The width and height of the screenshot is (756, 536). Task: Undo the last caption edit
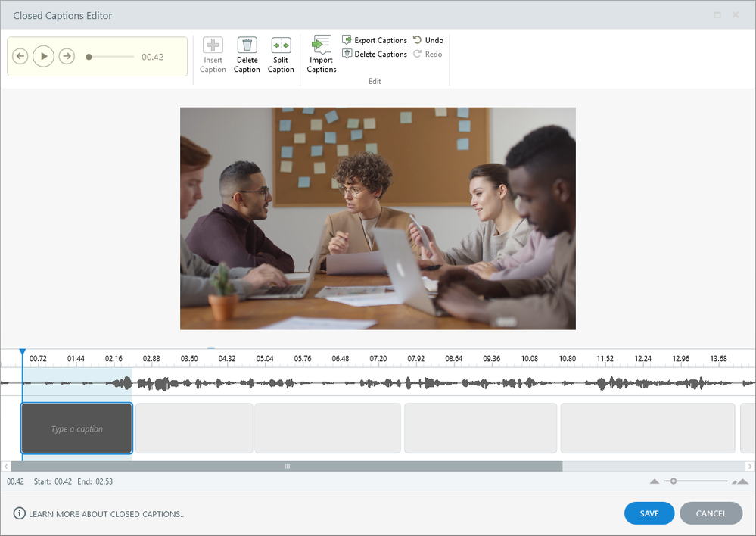pyautogui.click(x=428, y=40)
